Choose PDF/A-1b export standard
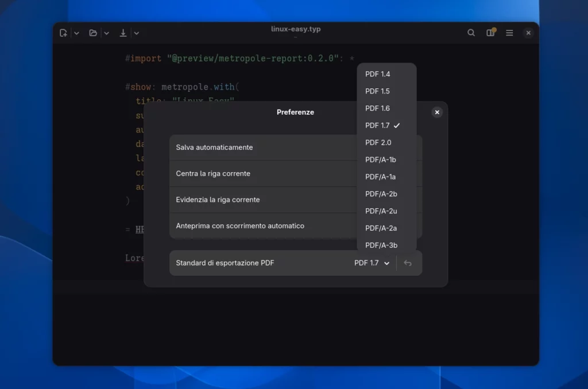The width and height of the screenshot is (588, 389). point(386,160)
